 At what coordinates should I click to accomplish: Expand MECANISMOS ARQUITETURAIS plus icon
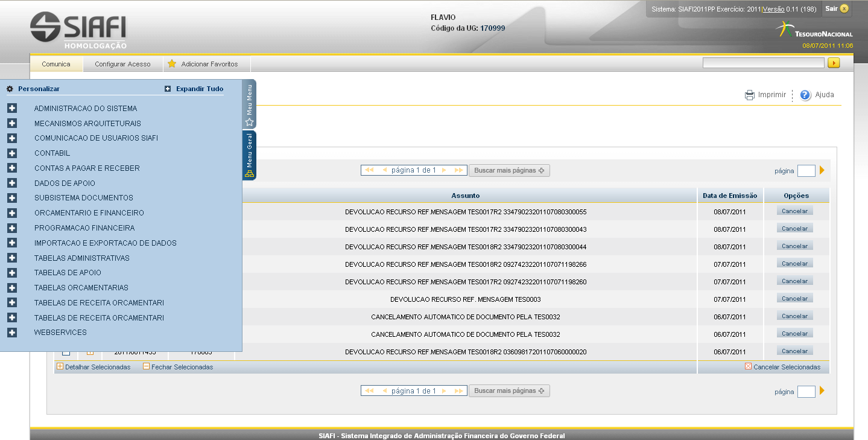click(x=12, y=124)
